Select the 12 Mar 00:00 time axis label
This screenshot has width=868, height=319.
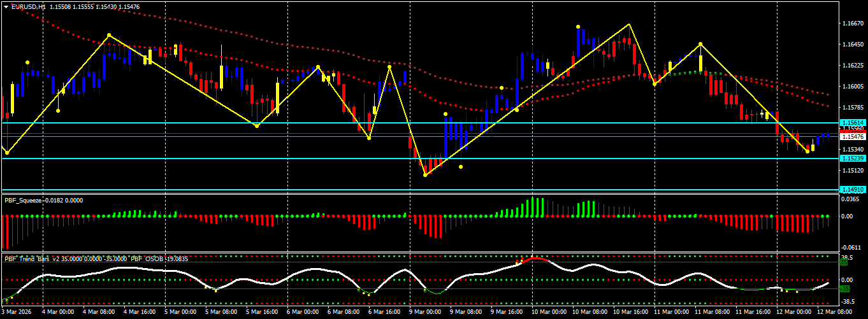point(795,313)
